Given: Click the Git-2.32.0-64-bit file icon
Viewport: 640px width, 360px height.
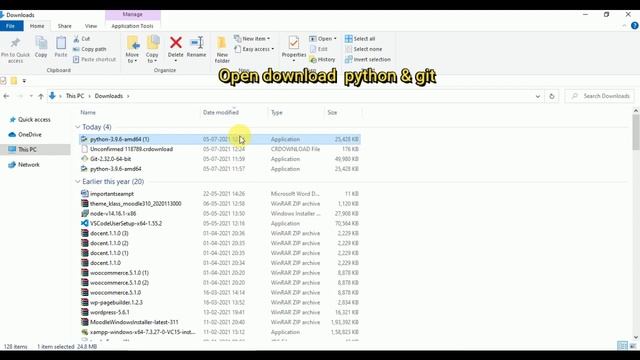Looking at the screenshot, I should pos(84,159).
